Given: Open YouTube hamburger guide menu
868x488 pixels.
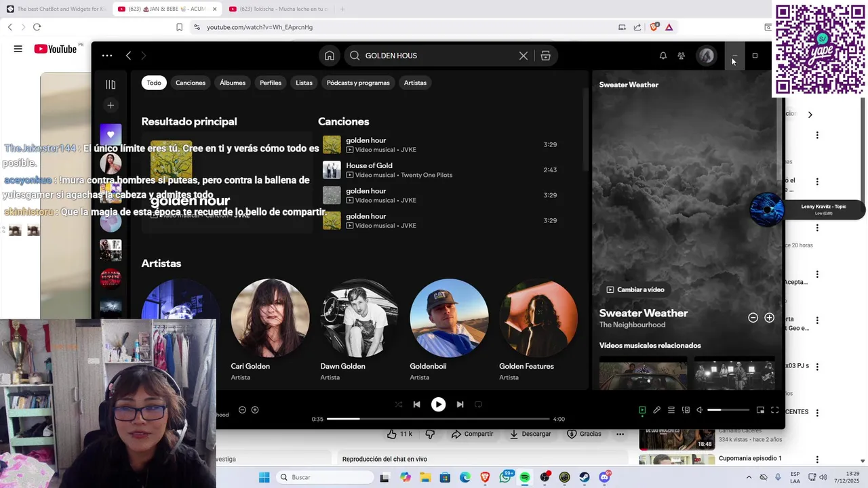Looking at the screenshot, I should pos(18,49).
